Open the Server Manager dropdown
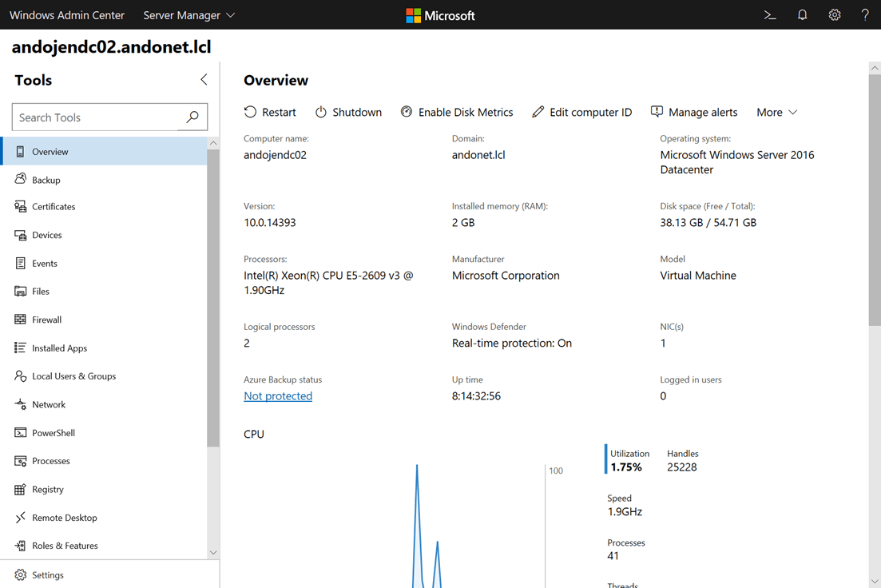The width and height of the screenshot is (881, 588). (189, 15)
